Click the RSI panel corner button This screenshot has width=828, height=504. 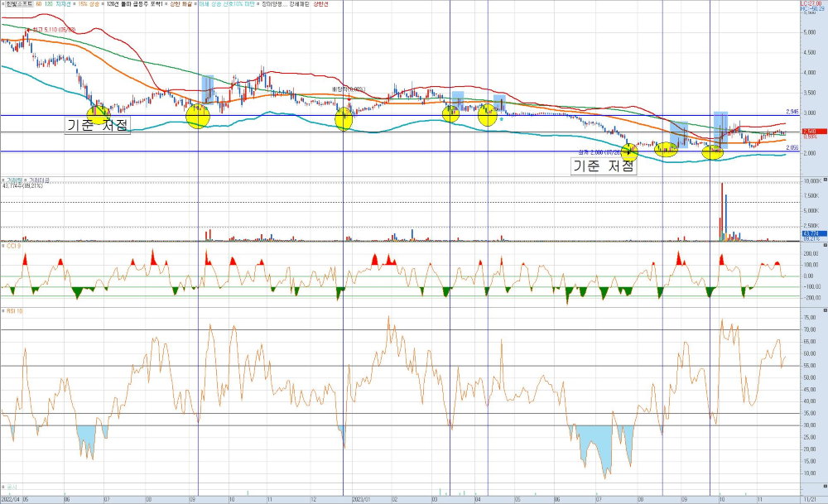(x=825, y=310)
